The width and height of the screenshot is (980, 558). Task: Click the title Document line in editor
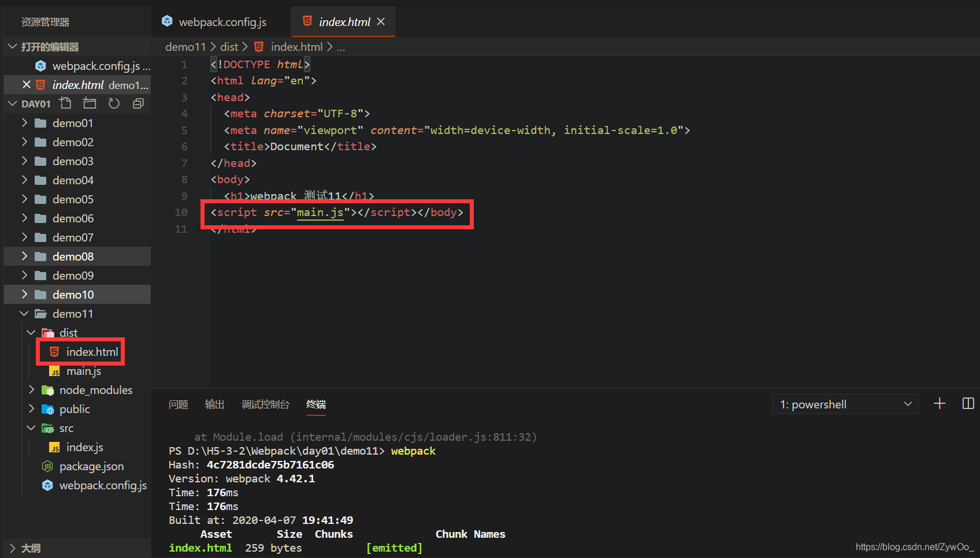point(300,147)
